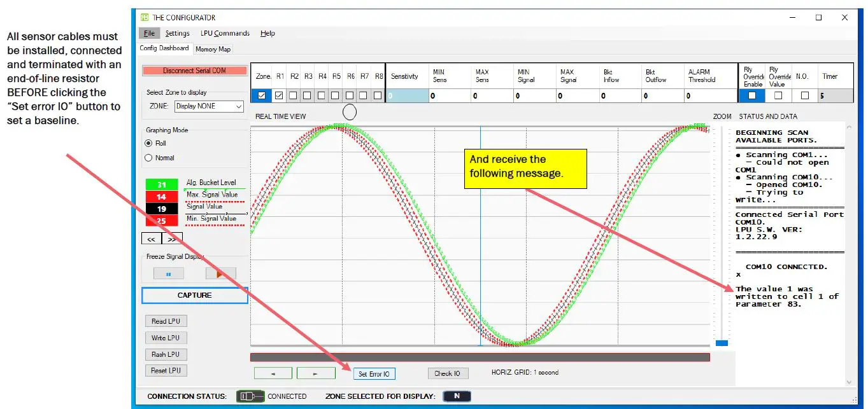Click the N zone indicator badge
The width and height of the screenshot is (868, 409).
tap(456, 396)
